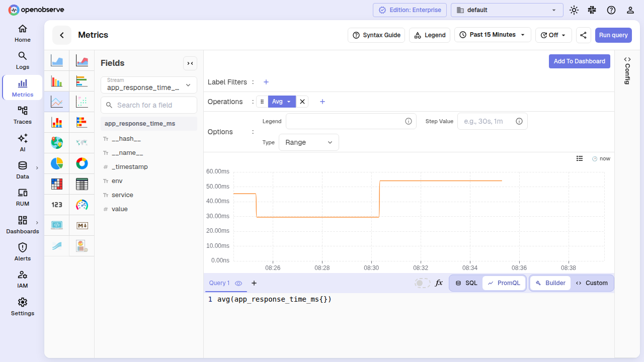Open the Type Range dropdown
The width and height of the screenshot is (644, 362).
click(x=309, y=142)
